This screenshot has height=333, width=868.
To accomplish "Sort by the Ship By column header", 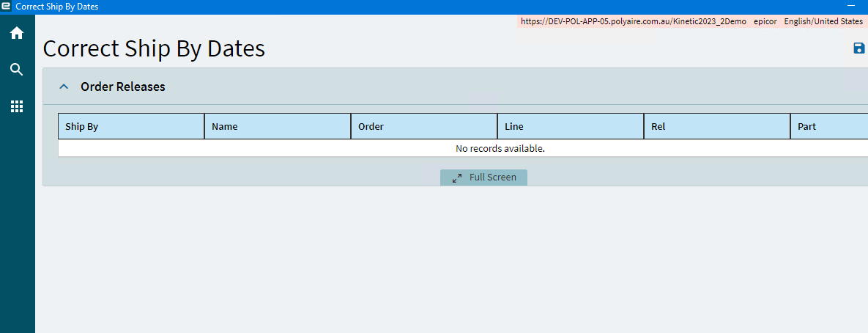I will tap(131, 126).
